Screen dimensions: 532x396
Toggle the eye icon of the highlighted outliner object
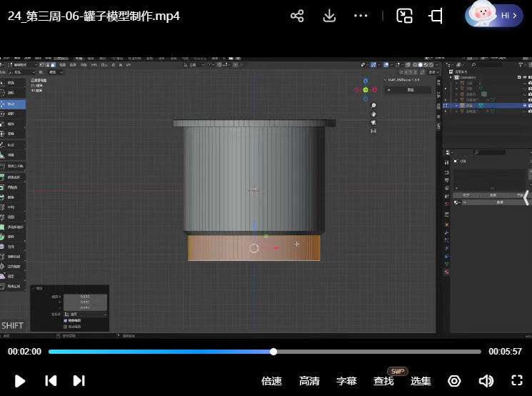click(x=524, y=105)
